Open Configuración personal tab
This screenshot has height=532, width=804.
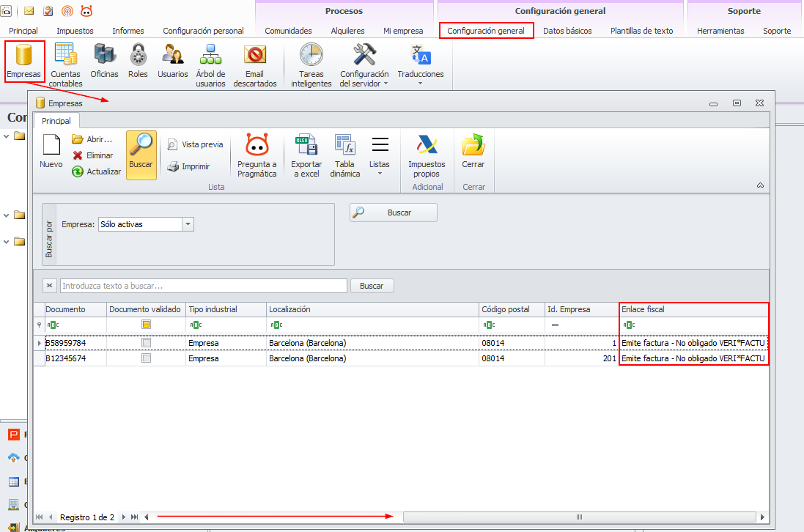[x=203, y=31]
